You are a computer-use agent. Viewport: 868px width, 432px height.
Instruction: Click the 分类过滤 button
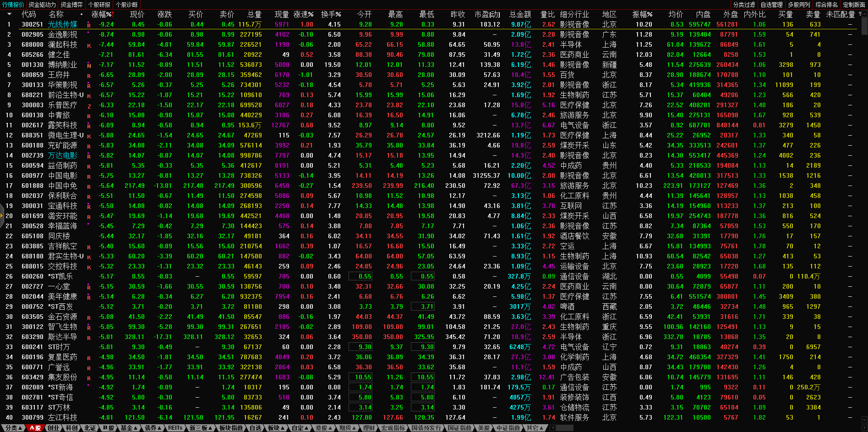744,5
